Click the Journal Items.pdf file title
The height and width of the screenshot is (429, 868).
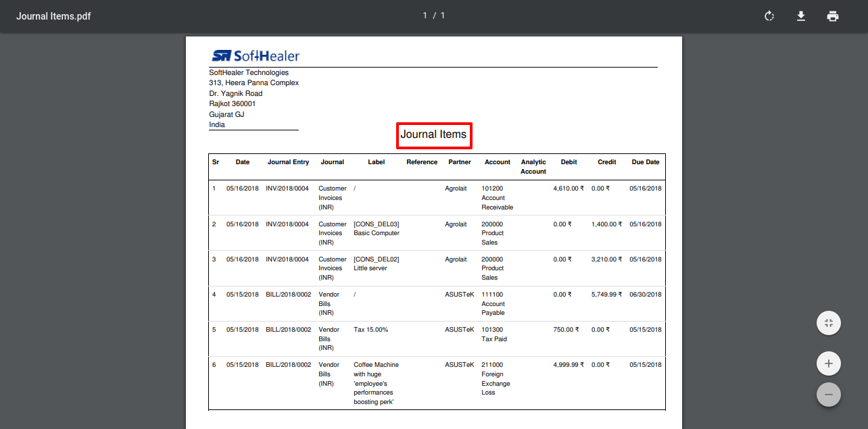[x=53, y=16]
